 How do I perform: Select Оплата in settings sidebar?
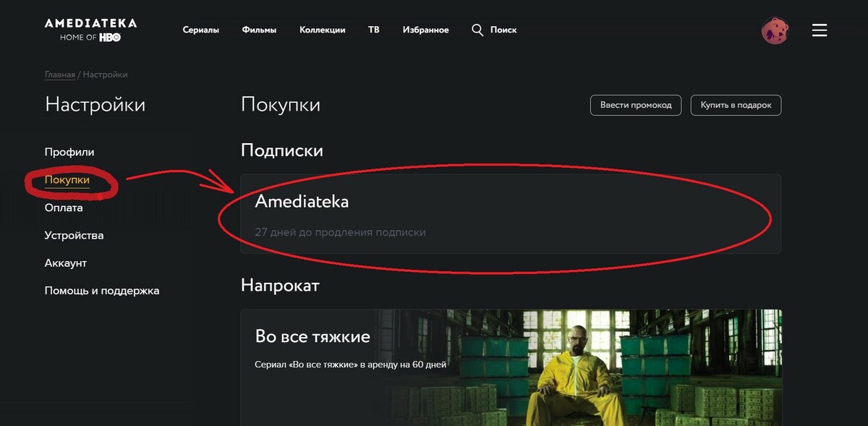64,208
